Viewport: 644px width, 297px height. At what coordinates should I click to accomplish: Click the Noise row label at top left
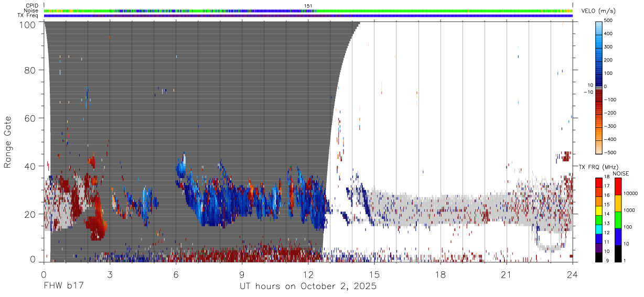pos(31,10)
